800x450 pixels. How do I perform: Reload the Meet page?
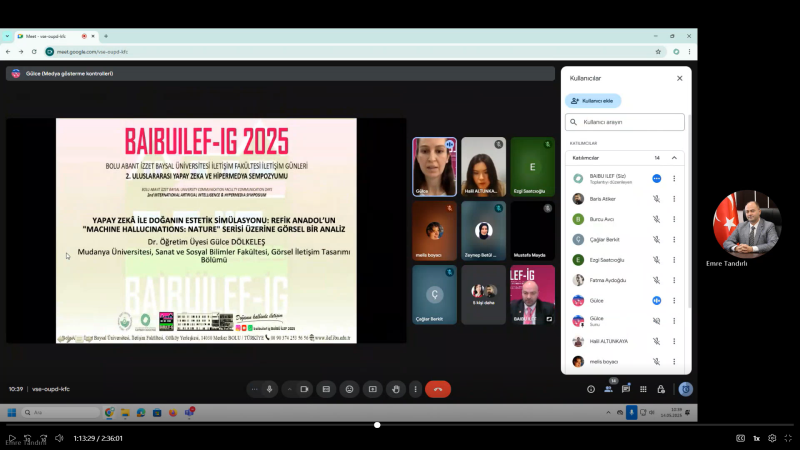tap(34, 52)
